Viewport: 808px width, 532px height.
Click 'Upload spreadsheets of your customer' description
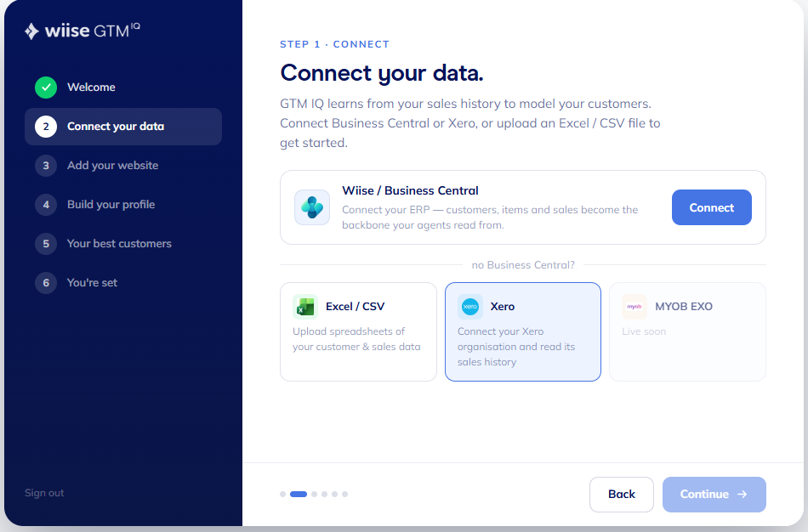[x=356, y=339]
